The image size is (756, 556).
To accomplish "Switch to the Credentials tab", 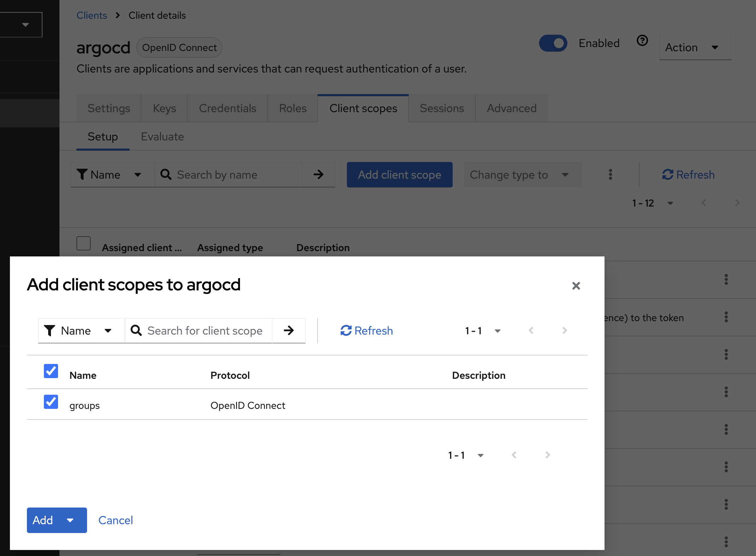I will tap(228, 108).
